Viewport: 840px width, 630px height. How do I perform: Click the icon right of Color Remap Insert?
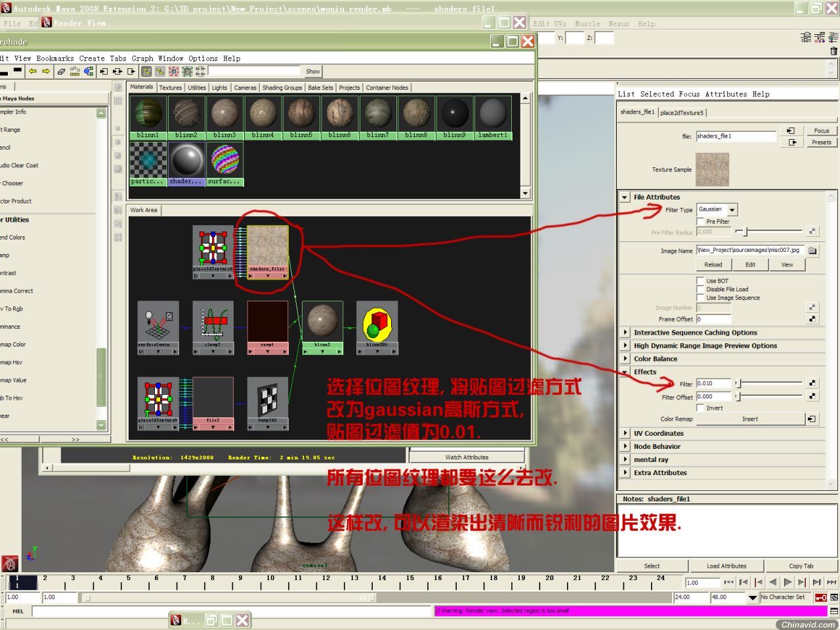point(812,419)
